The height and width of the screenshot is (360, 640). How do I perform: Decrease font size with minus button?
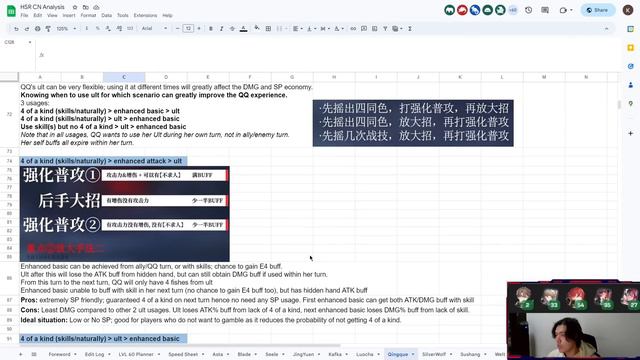tap(178, 29)
